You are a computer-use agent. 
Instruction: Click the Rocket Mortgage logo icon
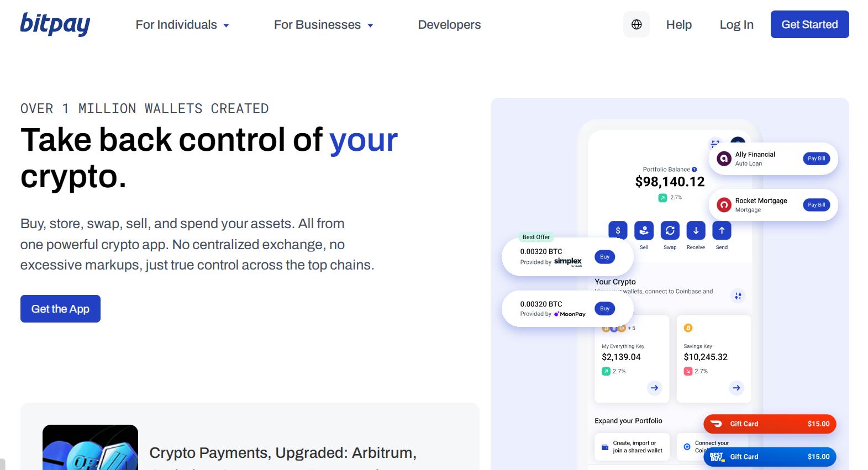pos(724,205)
